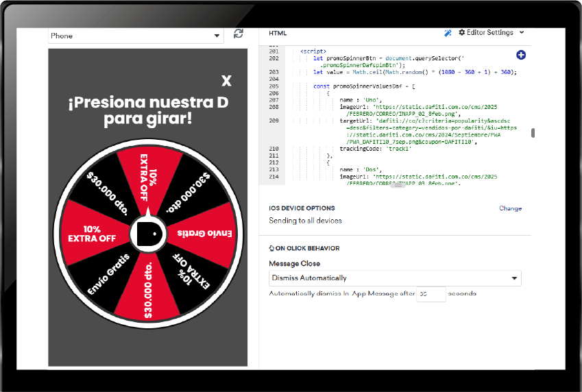This screenshot has height=392, width=582.
Task: Click the '¡Presiona nuestra D para girar!' heading
Action: click(x=148, y=110)
